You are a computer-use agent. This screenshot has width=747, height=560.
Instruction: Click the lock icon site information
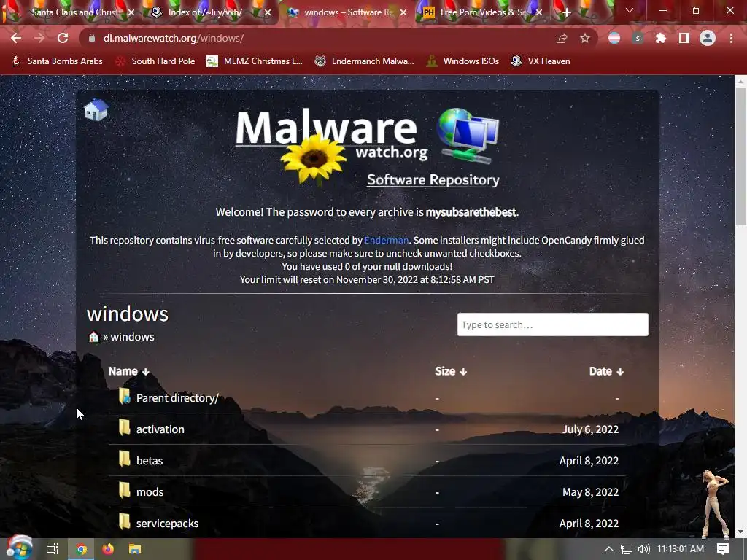click(92, 38)
